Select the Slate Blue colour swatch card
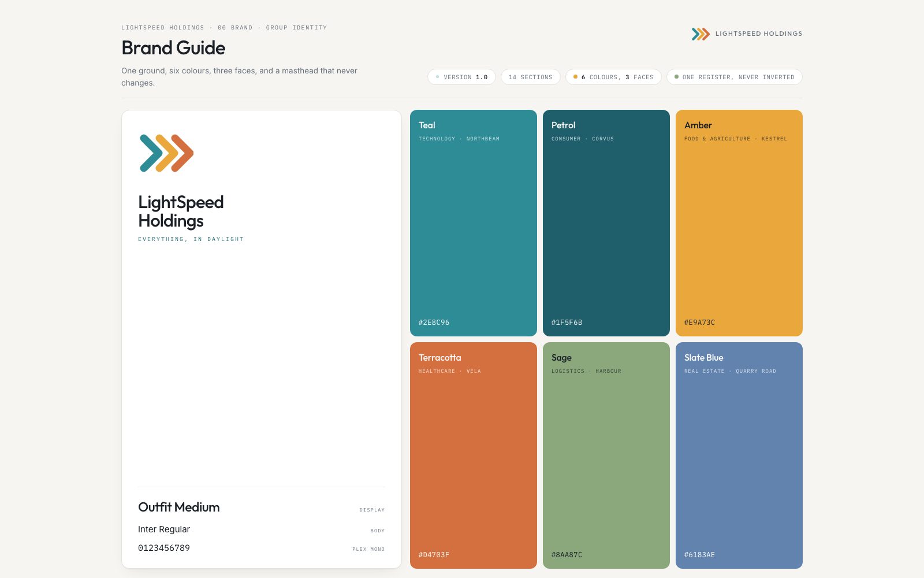Image resolution: width=924 pixels, height=578 pixels. (x=739, y=455)
